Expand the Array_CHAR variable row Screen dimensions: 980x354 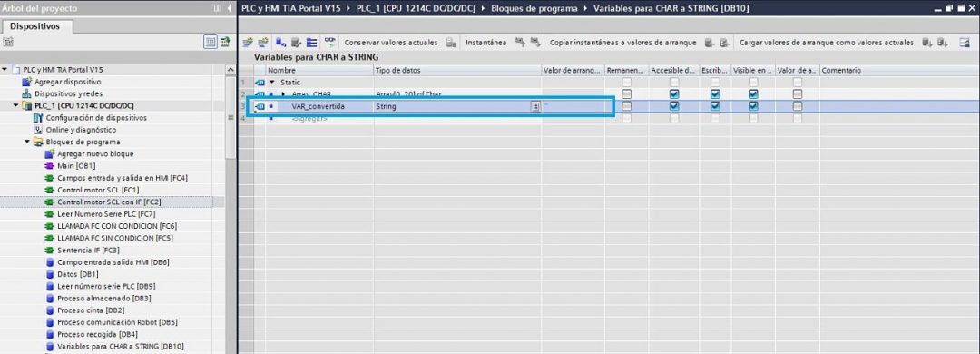[x=282, y=94]
